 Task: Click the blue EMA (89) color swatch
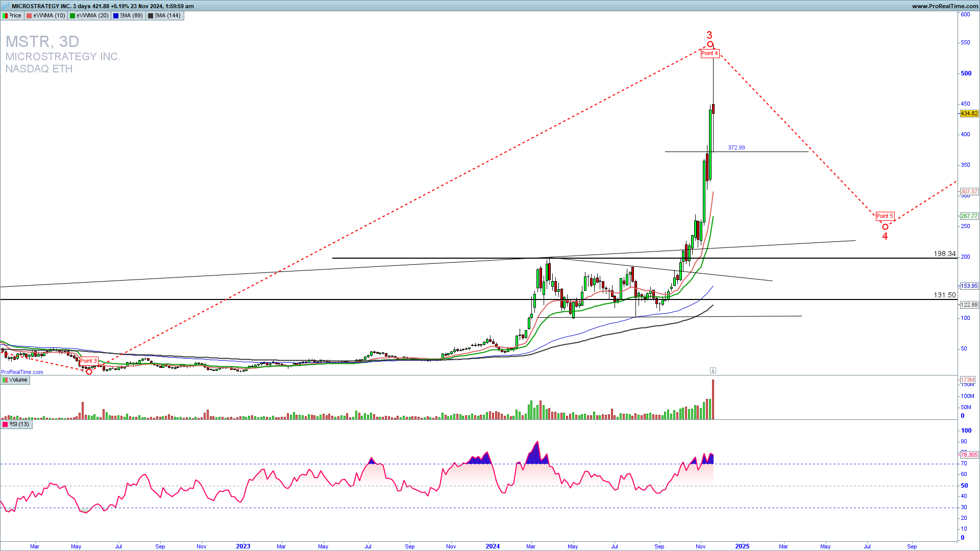coord(116,16)
